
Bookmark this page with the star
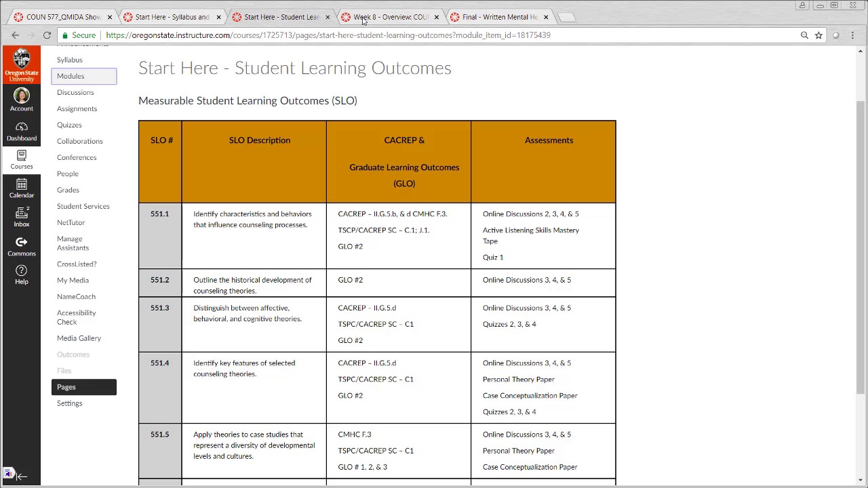818,35
